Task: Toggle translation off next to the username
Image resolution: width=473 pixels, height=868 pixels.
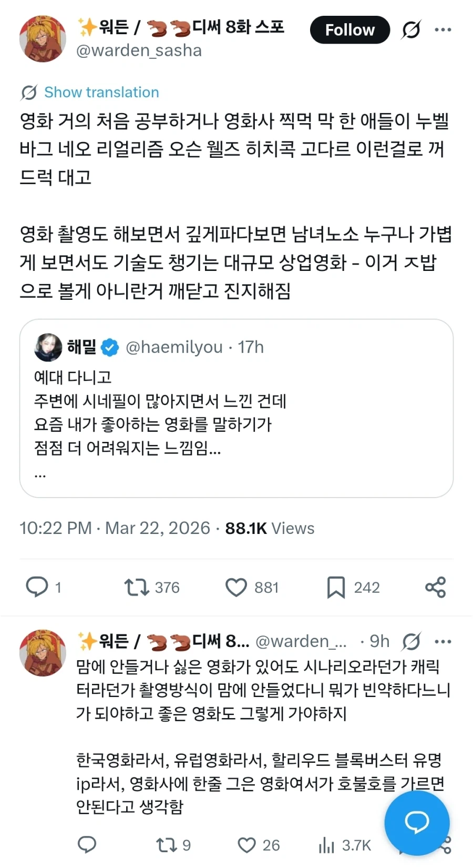Action: [410, 30]
